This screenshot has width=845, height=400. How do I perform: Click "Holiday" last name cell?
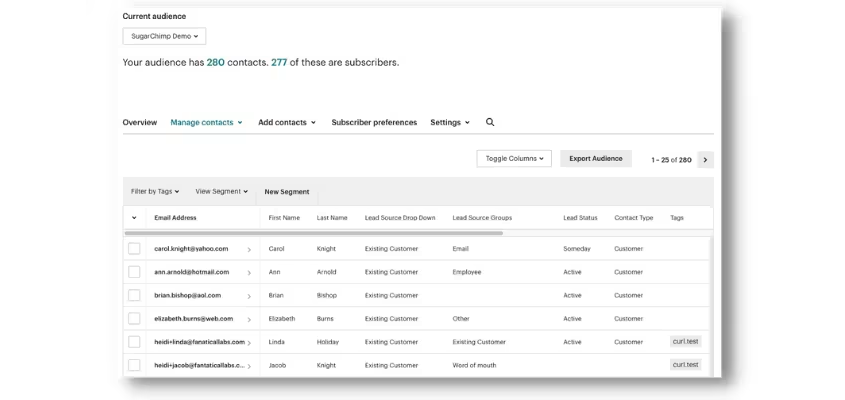pos(328,342)
